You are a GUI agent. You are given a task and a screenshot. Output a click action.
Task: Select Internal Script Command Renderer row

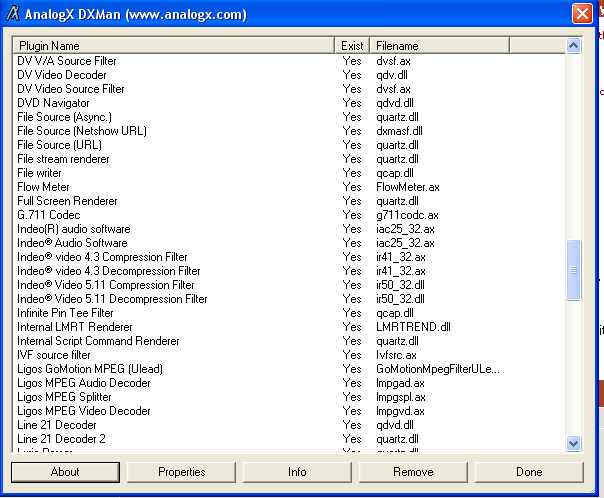point(289,341)
